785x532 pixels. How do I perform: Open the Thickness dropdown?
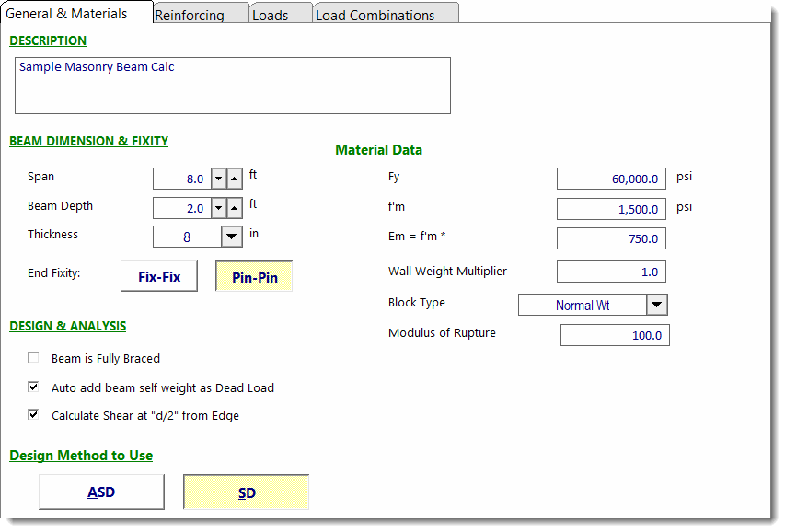(232, 237)
